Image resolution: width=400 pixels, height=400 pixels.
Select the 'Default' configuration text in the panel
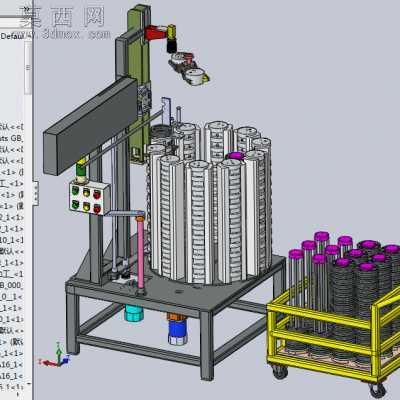(x=11, y=36)
